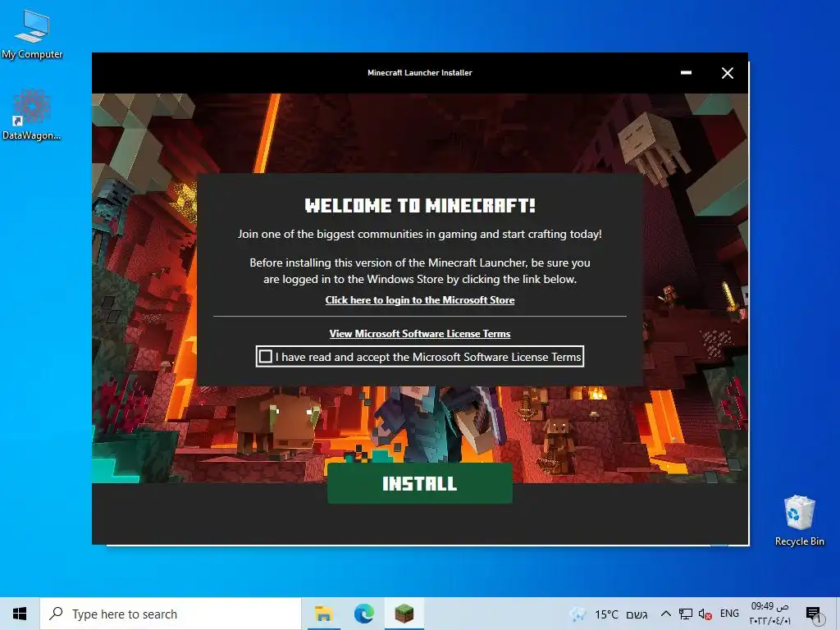This screenshot has height=630, width=840.
Task: Select the Recycle Bin icon
Action: 799,520
